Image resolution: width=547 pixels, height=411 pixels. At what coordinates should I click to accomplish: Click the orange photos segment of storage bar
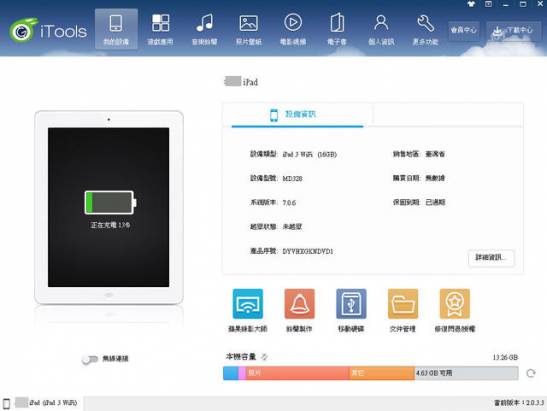pos(297,373)
